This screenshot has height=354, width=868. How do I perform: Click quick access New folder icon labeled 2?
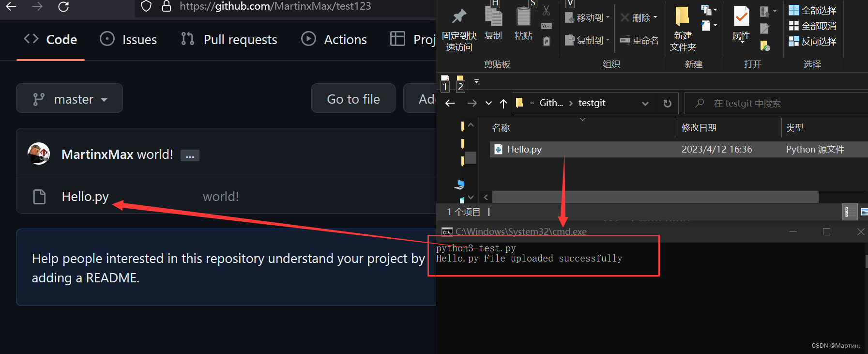coord(460,83)
